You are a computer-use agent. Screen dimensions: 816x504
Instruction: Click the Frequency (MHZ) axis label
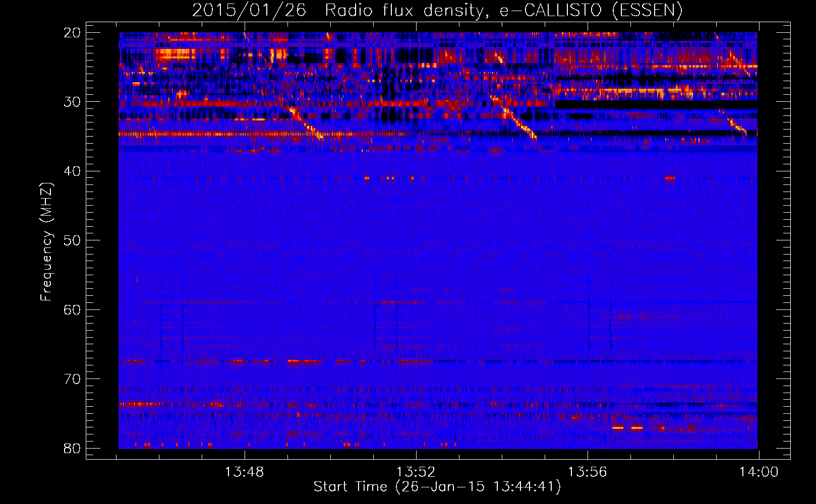[46, 242]
